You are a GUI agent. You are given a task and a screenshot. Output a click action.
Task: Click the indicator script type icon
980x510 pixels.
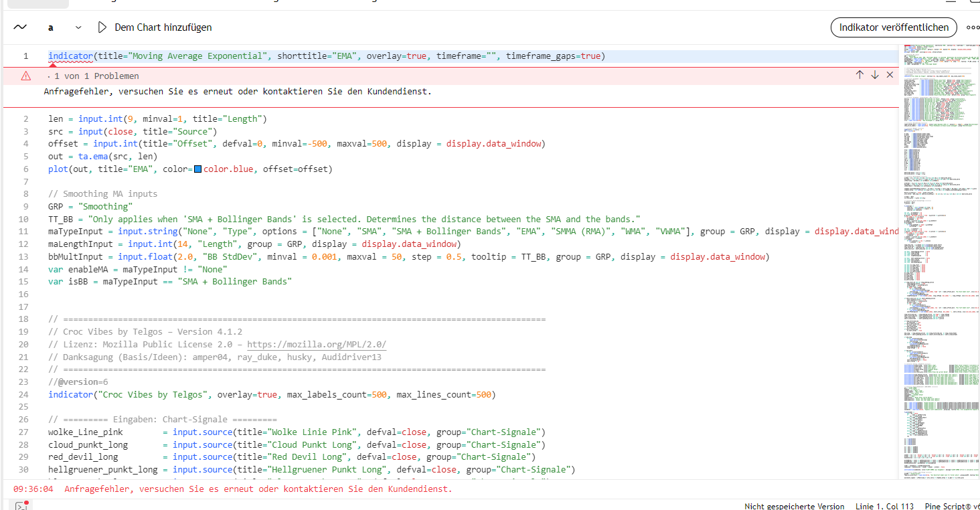(x=20, y=27)
